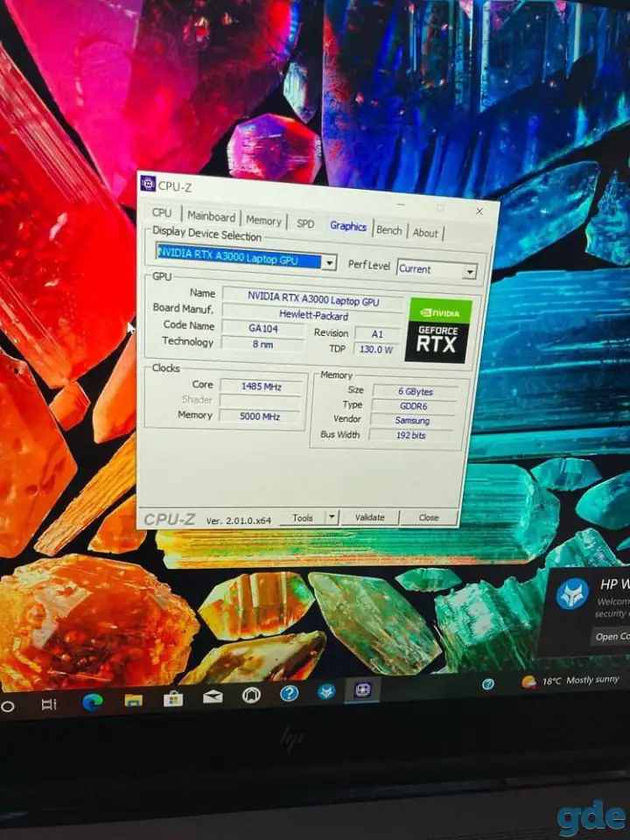This screenshot has height=840, width=630.
Task: Click the blue question mark help icon on taskbar
Action: [x=289, y=694]
